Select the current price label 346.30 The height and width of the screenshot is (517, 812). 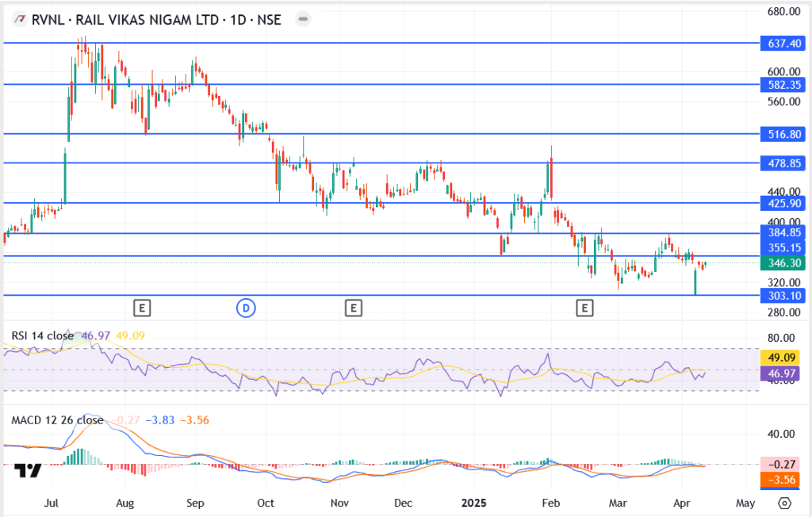pyautogui.click(x=782, y=262)
